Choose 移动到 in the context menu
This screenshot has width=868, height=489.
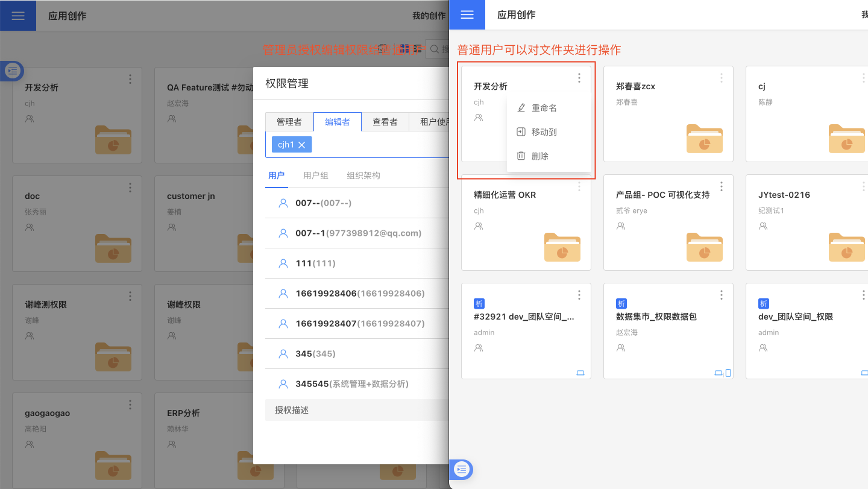tap(544, 132)
